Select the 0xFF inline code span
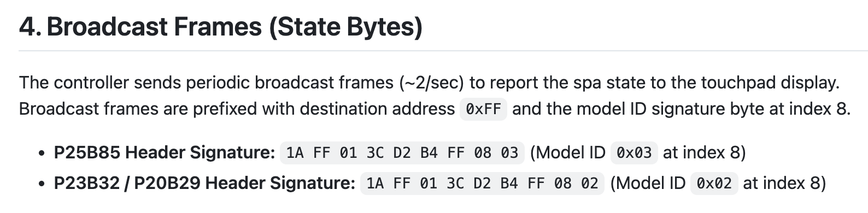Screen dimensions: 868x213 tap(484, 109)
